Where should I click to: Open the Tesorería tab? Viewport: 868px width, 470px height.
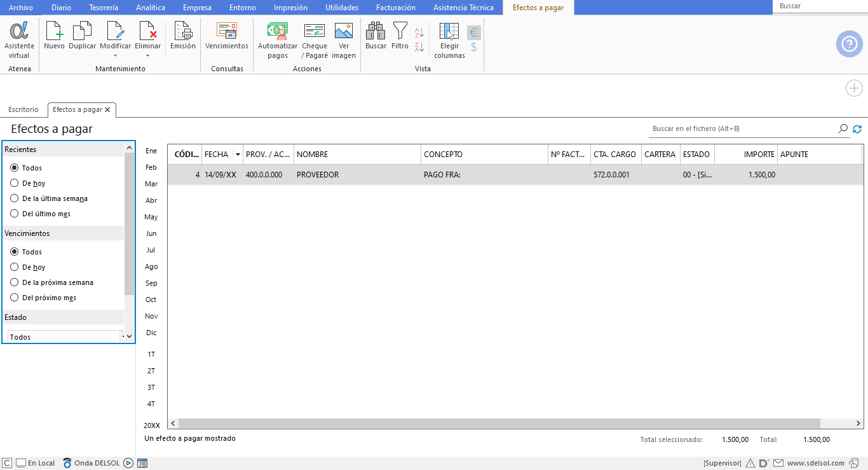tap(103, 8)
